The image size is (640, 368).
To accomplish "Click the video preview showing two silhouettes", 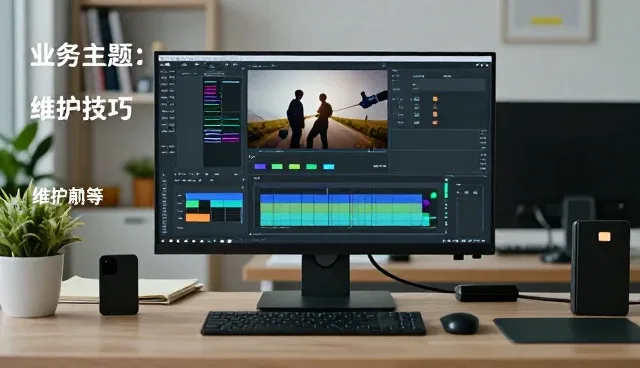I will (x=318, y=109).
